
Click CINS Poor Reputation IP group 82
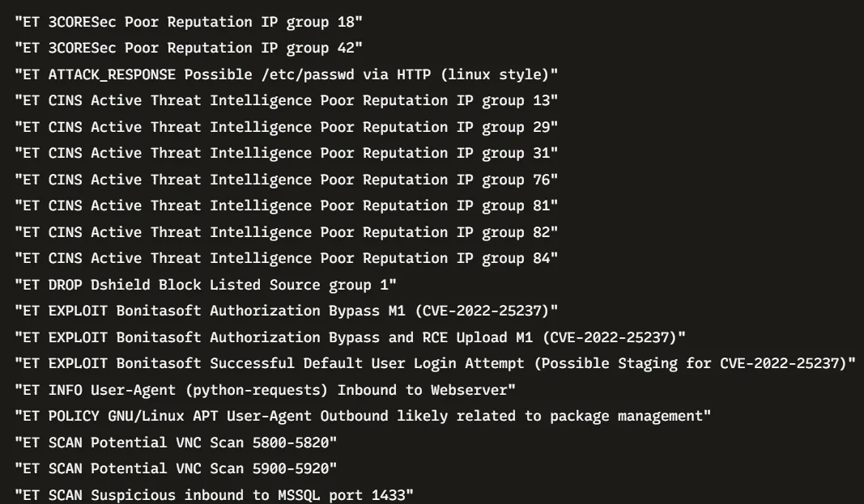(287, 232)
